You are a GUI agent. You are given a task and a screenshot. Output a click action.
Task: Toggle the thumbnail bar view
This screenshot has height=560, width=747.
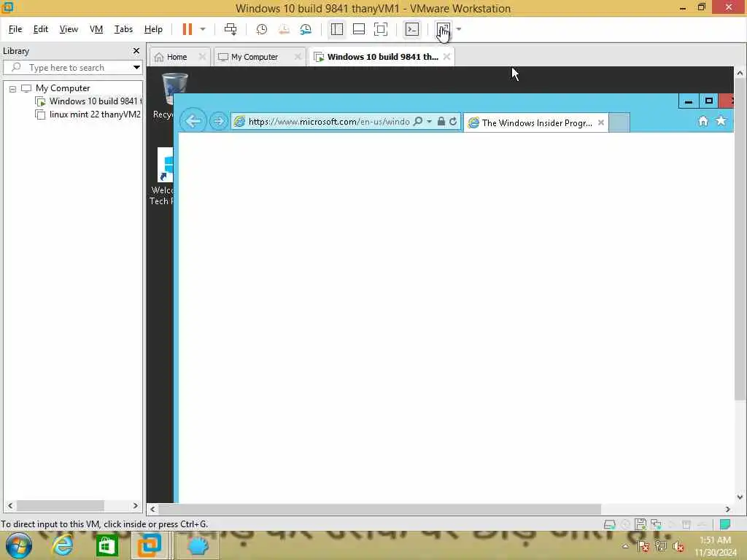coord(359,29)
